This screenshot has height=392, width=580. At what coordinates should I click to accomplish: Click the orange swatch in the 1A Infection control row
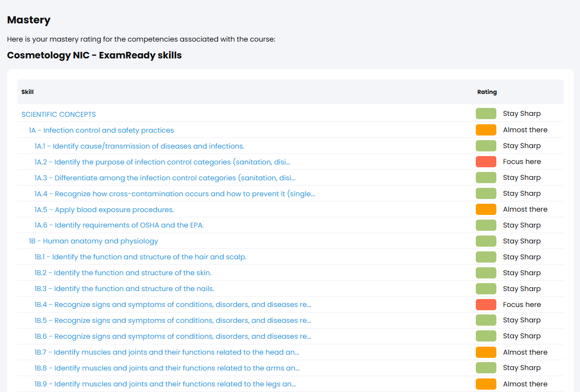click(x=486, y=130)
